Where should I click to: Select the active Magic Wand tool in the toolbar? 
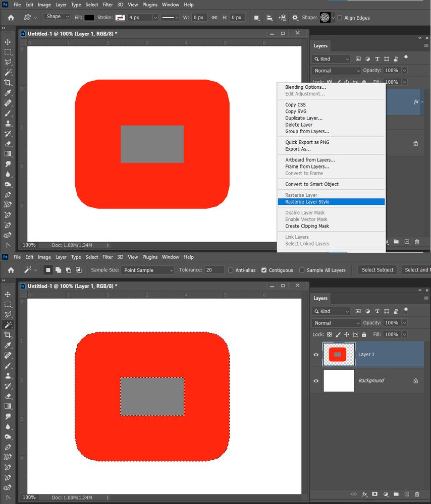(x=8, y=324)
